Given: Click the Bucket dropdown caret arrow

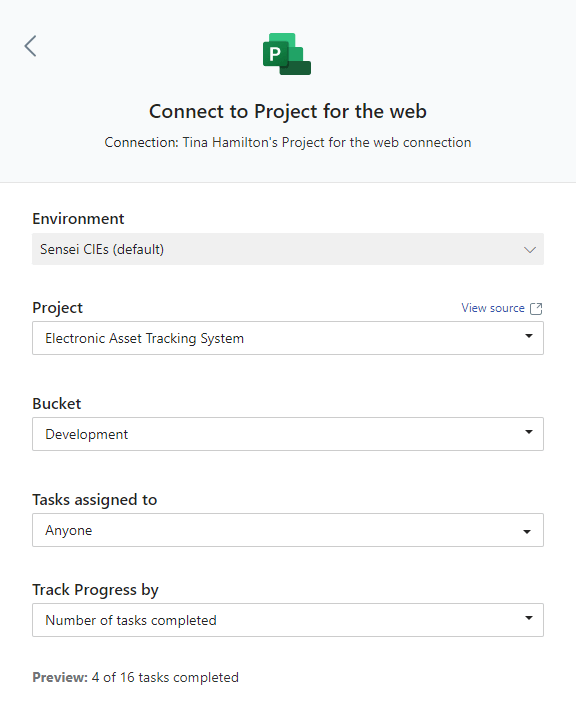Looking at the screenshot, I should pyautogui.click(x=529, y=432).
